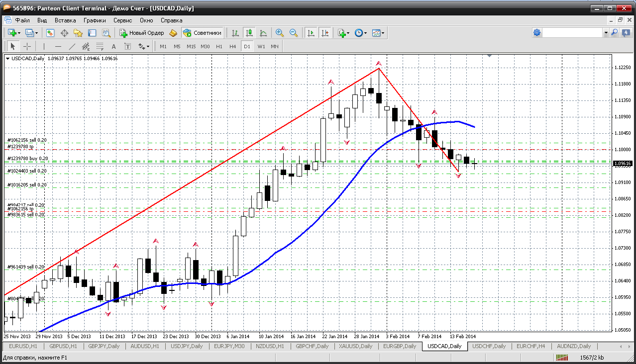636x364 pixels.
Task: Click the blue gear icon beside search box
Action: pos(537,32)
